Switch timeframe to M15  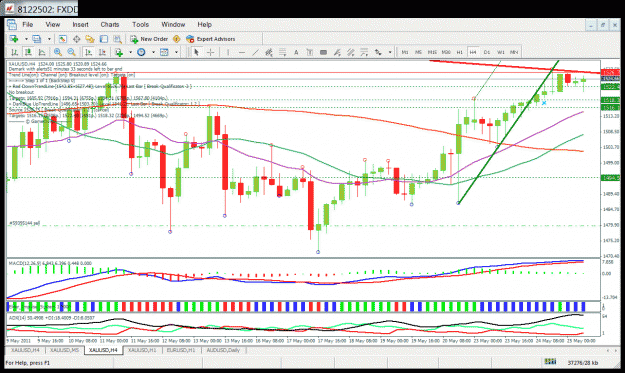tap(432, 52)
